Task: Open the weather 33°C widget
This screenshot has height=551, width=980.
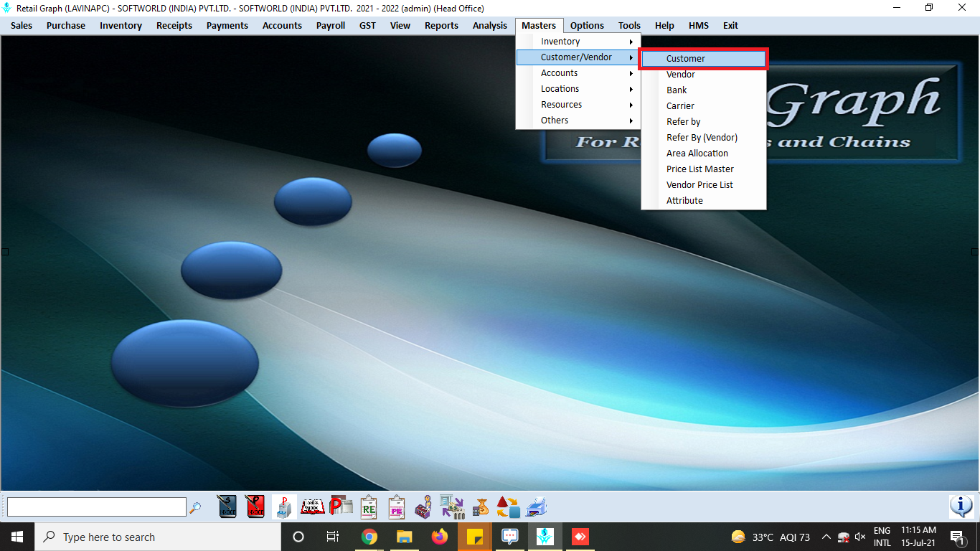Action: pyautogui.click(x=771, y=537)
